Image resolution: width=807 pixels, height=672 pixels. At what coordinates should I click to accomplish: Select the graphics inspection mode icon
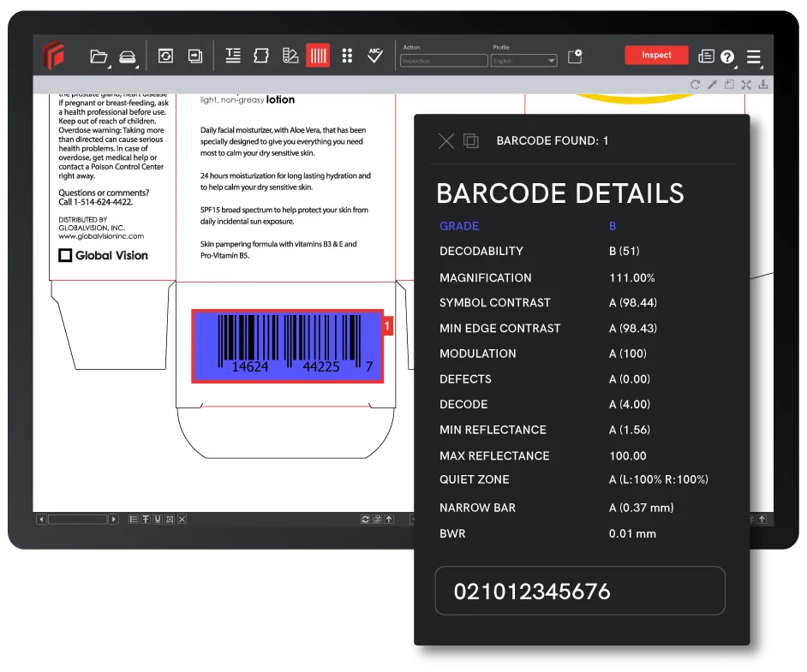point(261,55)
